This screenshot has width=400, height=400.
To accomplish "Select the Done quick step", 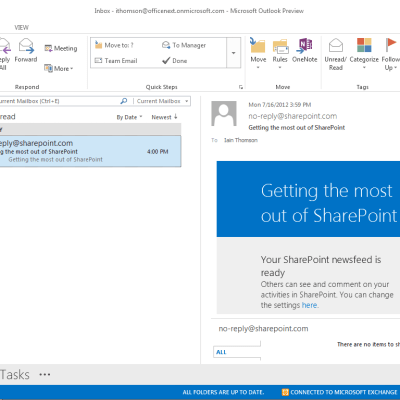I will 175,61.
